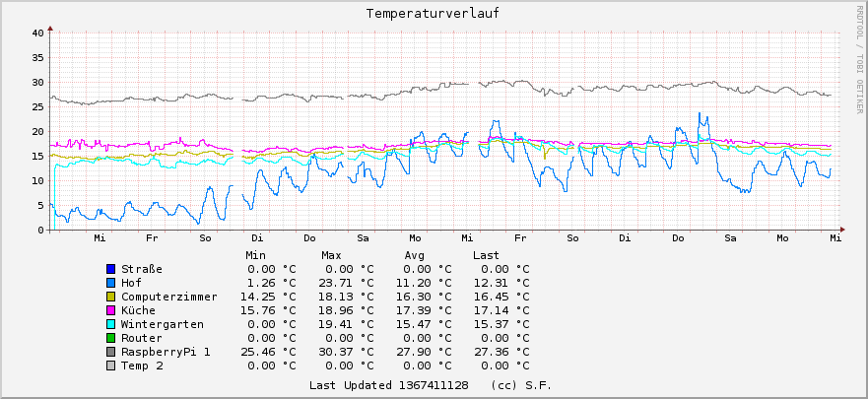The height and width of the screenshot is (399, 868).
Task: Click the Temperaturverlauf chart title
Action: pyautogui.click(x=434, y=14)
